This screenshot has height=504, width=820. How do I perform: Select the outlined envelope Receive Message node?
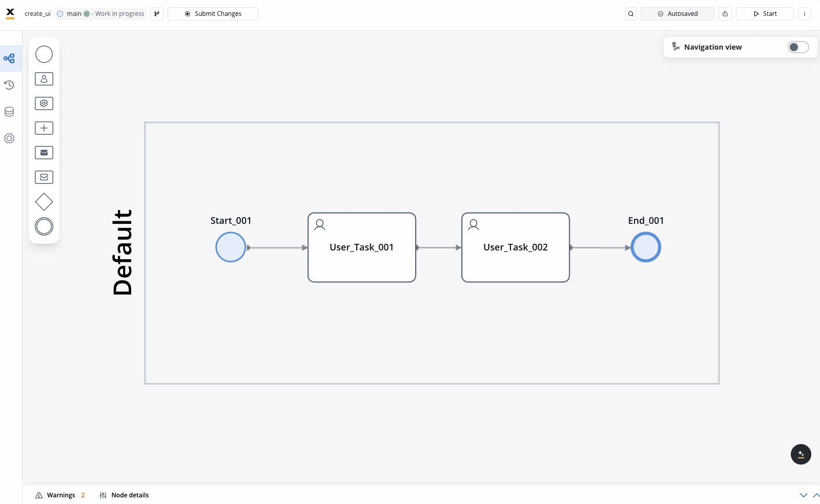(x=44, y=177)
